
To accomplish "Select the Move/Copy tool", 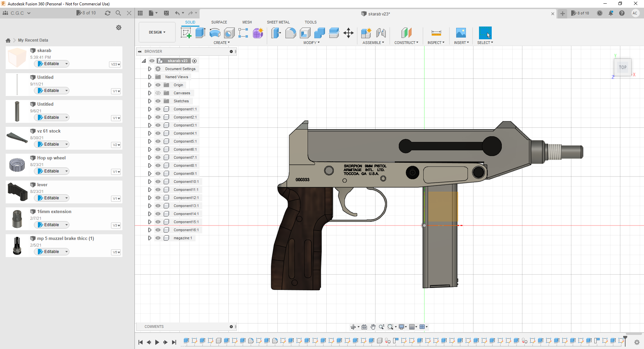I will (348, 33).
